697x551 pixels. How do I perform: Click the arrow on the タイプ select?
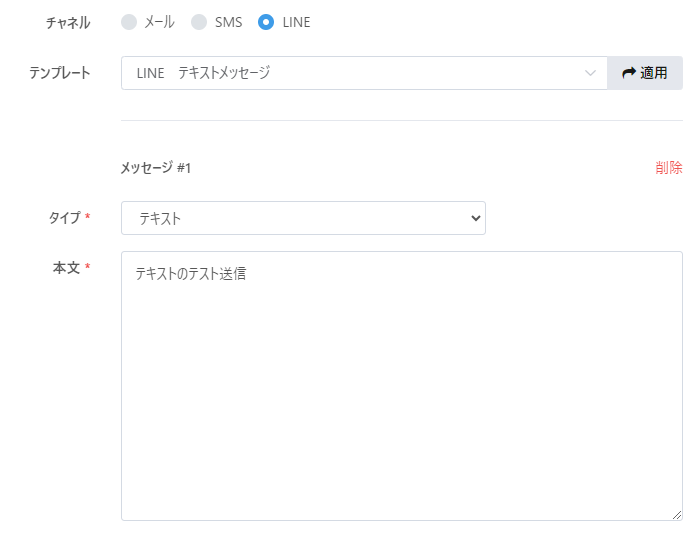tap(475, 218)
